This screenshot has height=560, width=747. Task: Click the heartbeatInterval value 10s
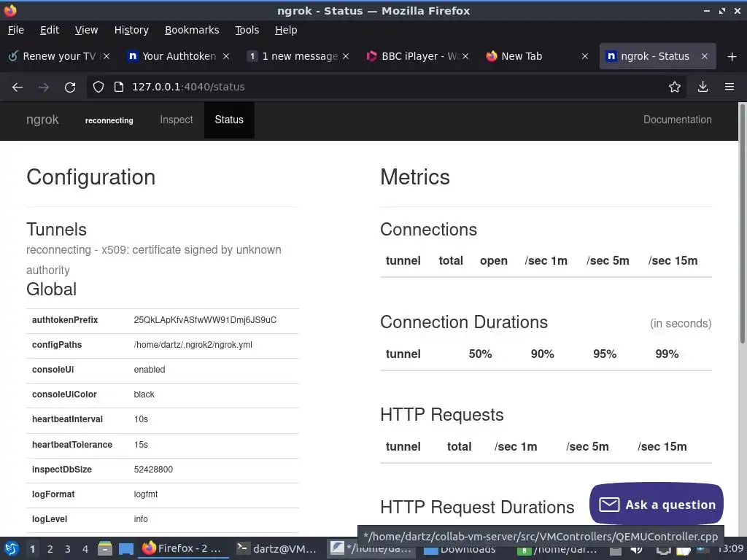coord(141,419)
